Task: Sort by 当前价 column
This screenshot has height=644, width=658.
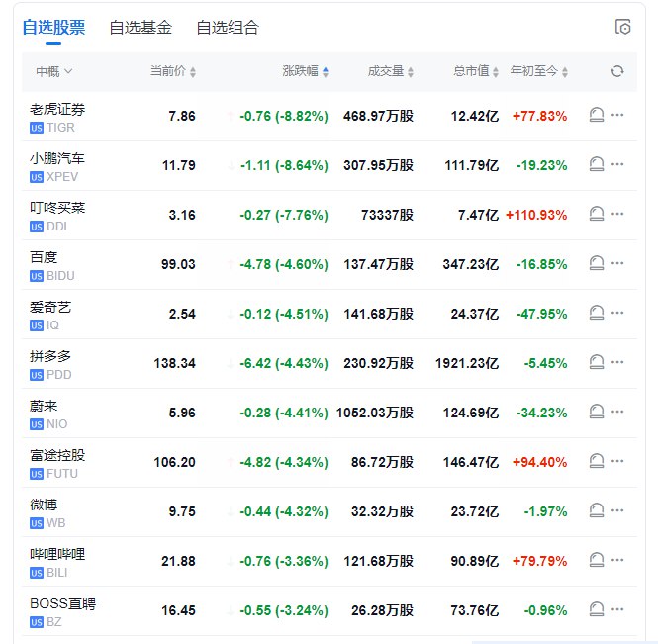Action: coord(173,71)
